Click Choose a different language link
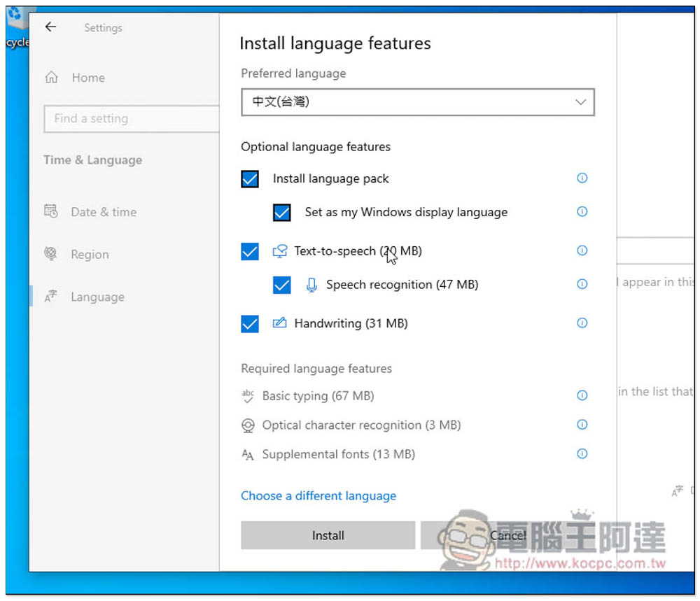 click(318, 495)
